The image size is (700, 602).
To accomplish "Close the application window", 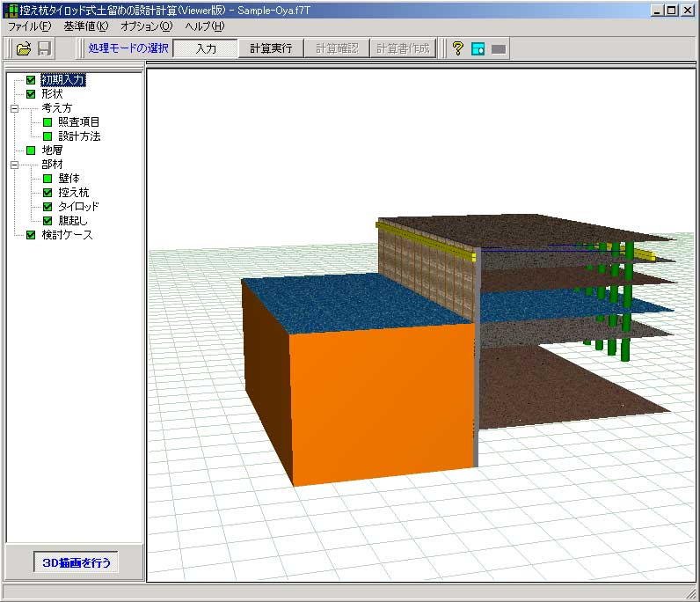I will [687, 11].
